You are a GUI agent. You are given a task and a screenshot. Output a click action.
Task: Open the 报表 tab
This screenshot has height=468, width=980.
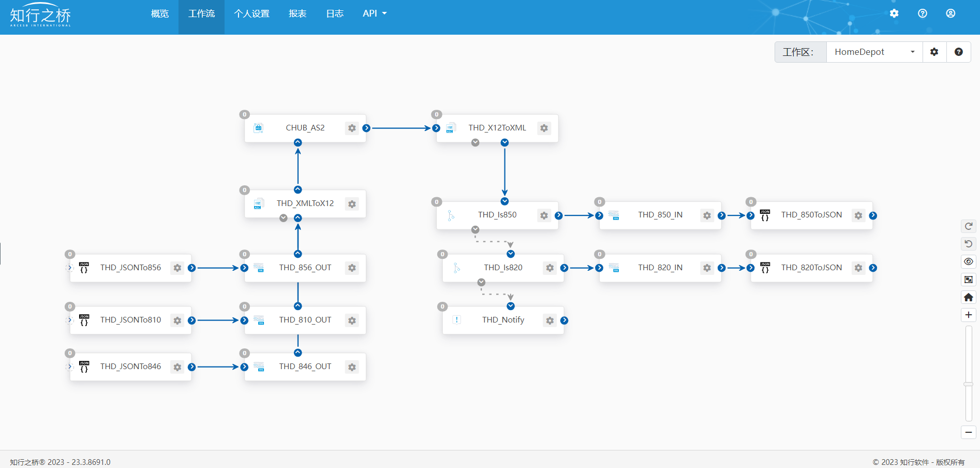click(x=298, y=13)
